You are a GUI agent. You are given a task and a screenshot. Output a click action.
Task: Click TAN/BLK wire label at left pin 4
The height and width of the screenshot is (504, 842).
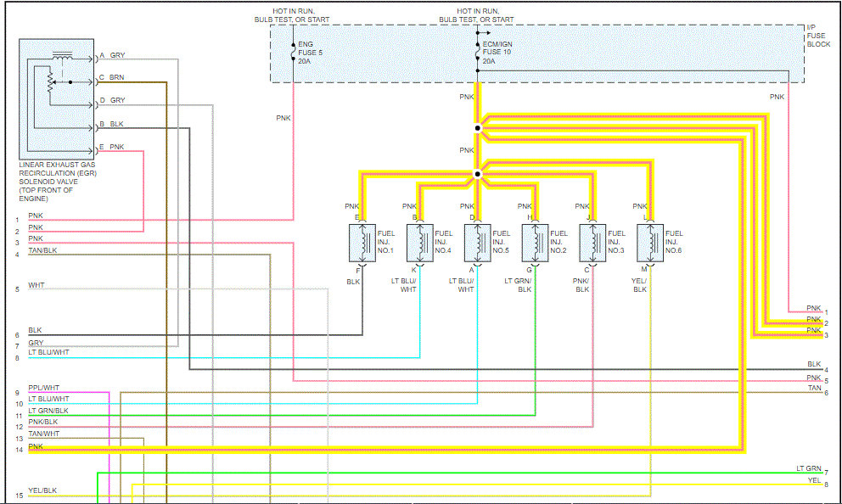(42, 250)
